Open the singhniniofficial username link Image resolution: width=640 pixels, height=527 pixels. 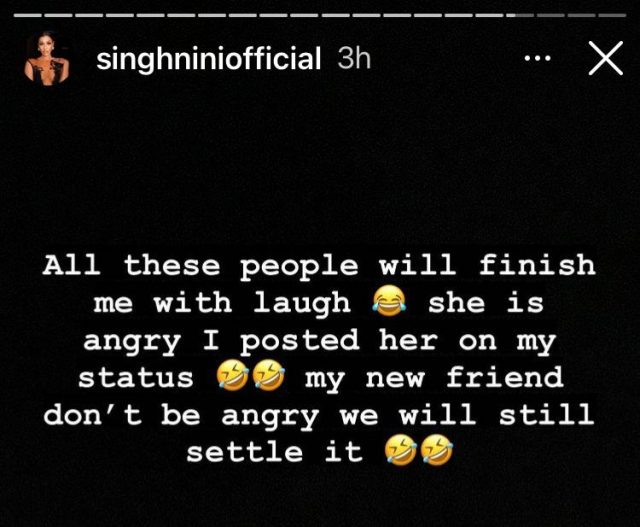208,59
